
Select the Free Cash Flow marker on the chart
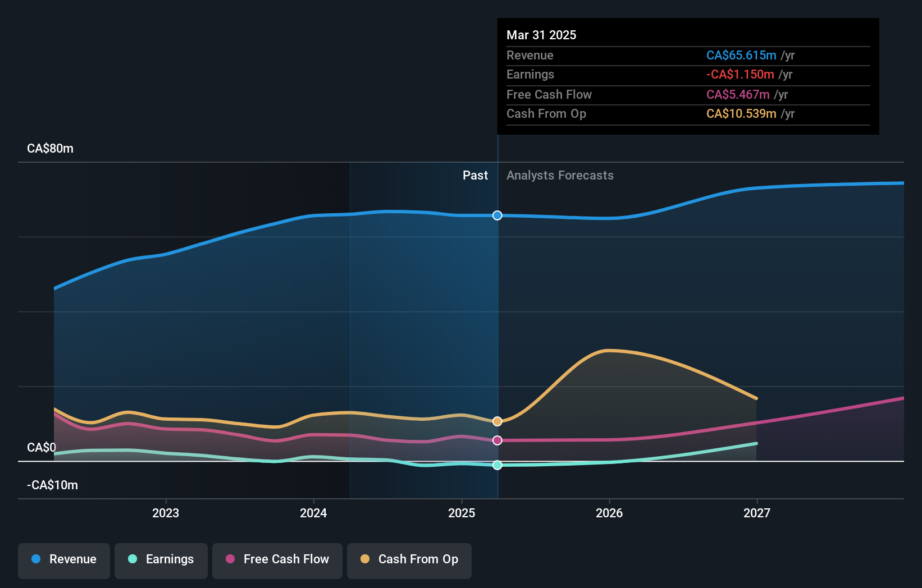coord(497,440)
